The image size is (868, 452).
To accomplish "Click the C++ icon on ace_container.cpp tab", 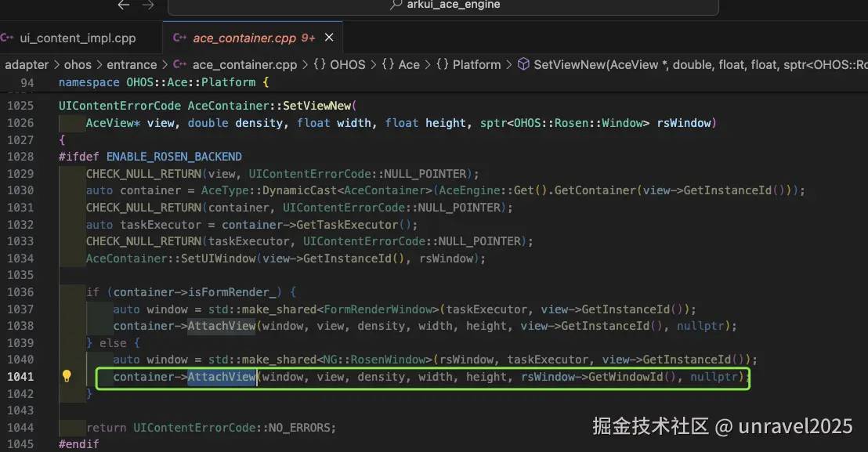I will 179,38.
